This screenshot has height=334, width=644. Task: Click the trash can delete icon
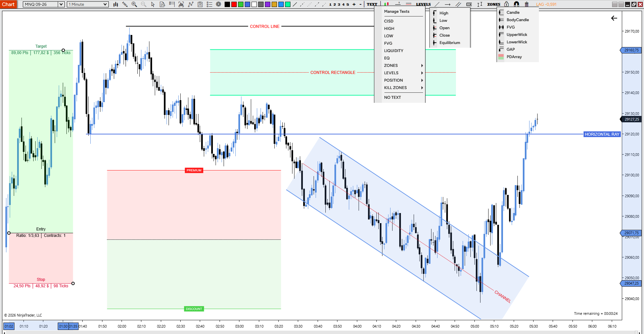click(x=526, y=4)
